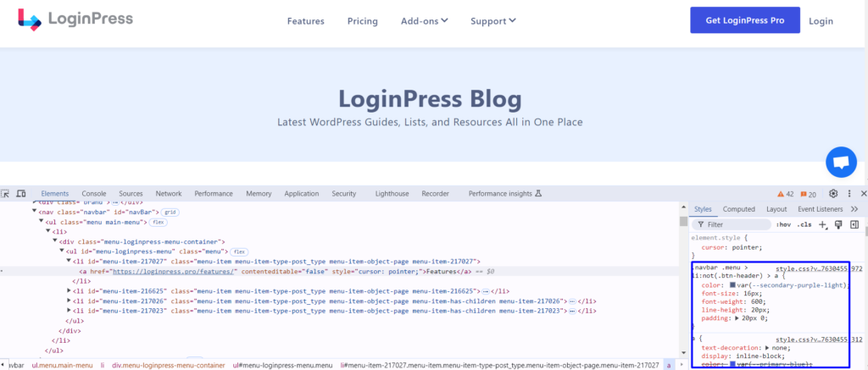Image resolution: width=868 pixels, height=370 pixels.
Task: Expand the padding shorthand property triangle
Action: 736,318
